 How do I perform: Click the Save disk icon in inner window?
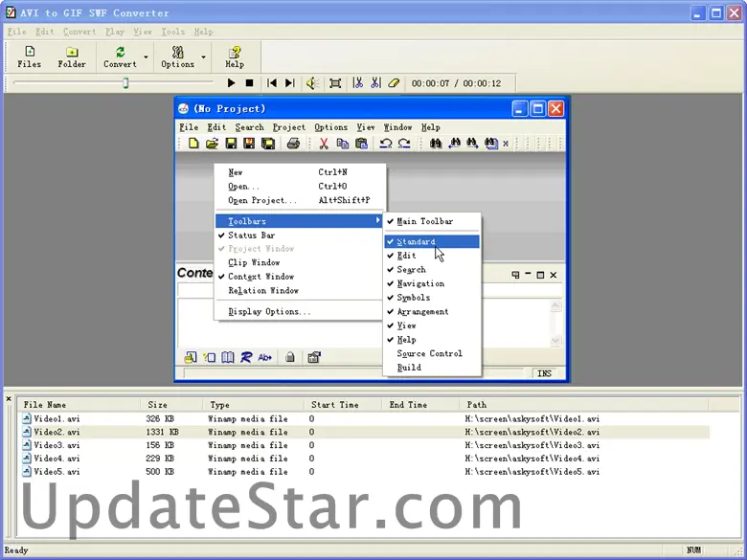[x=231, y=144]
